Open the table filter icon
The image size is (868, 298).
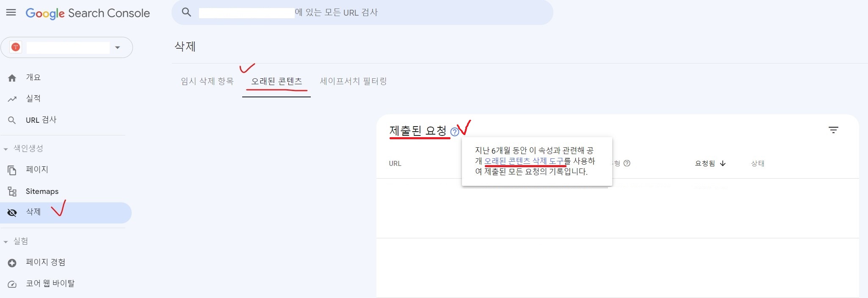tap(834, 130)
